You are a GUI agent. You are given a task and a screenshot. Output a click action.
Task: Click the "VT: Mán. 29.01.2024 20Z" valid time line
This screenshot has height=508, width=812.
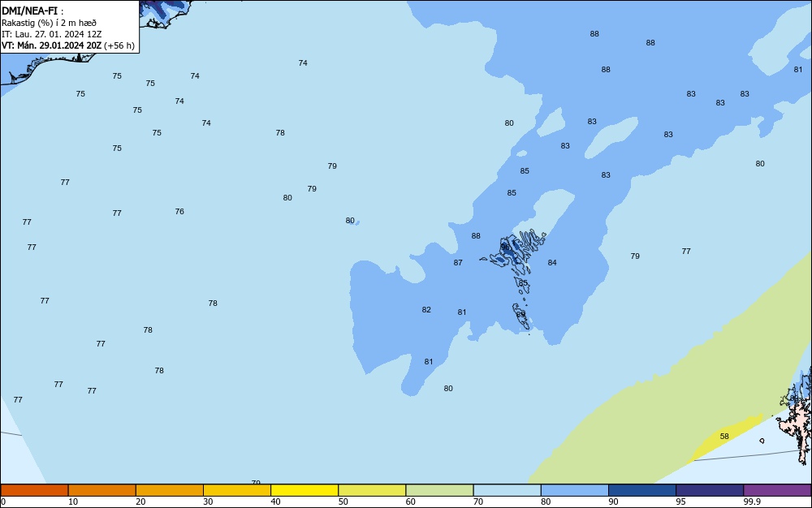click(x=51, y=45)
